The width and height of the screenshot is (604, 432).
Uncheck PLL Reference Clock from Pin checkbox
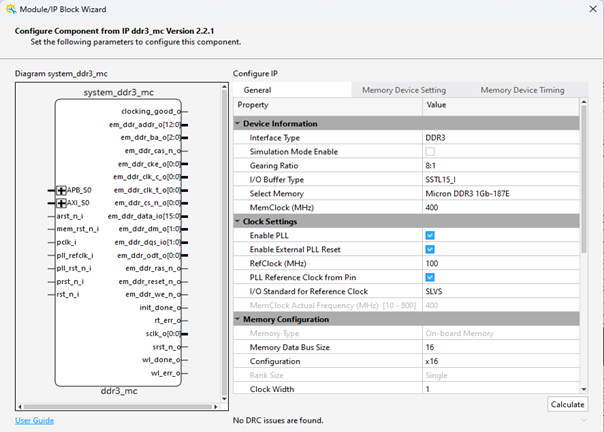(430, 277)
